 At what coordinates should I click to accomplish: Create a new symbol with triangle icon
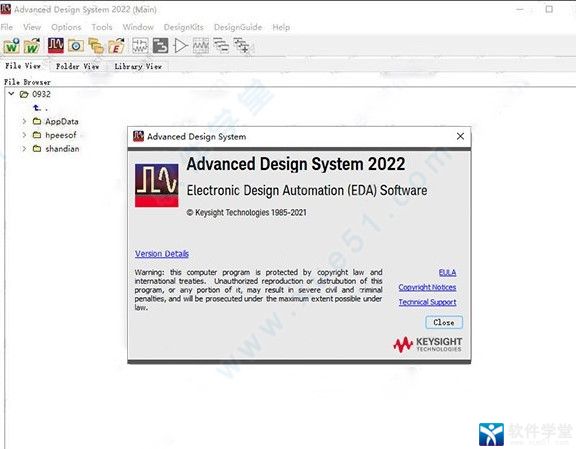point(180,46)
